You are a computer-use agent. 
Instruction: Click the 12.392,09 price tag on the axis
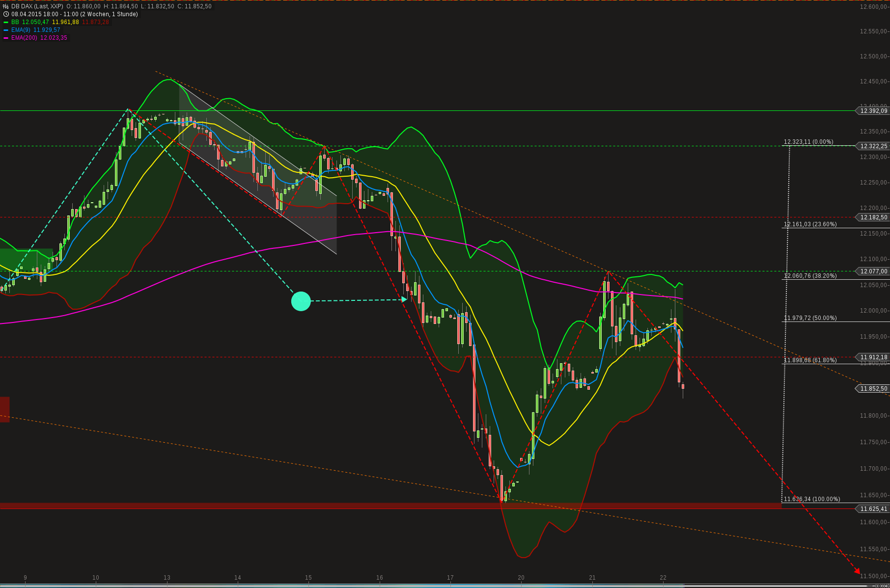873,111
